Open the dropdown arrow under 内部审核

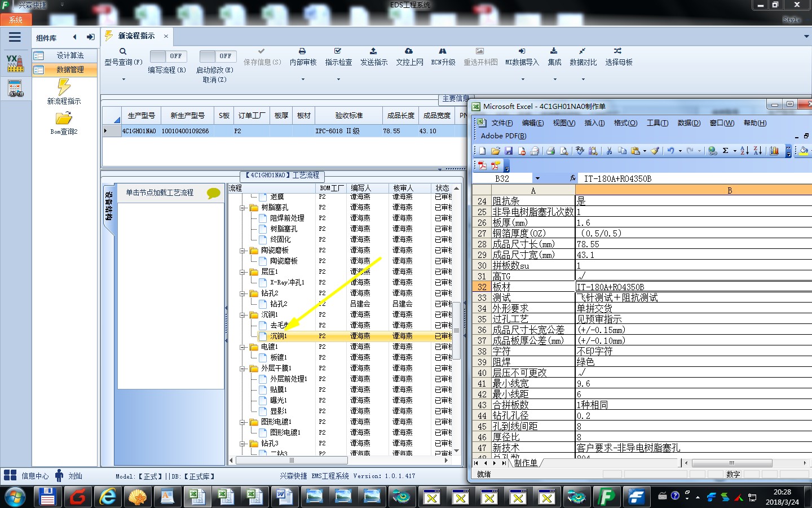tap(303, 80)
